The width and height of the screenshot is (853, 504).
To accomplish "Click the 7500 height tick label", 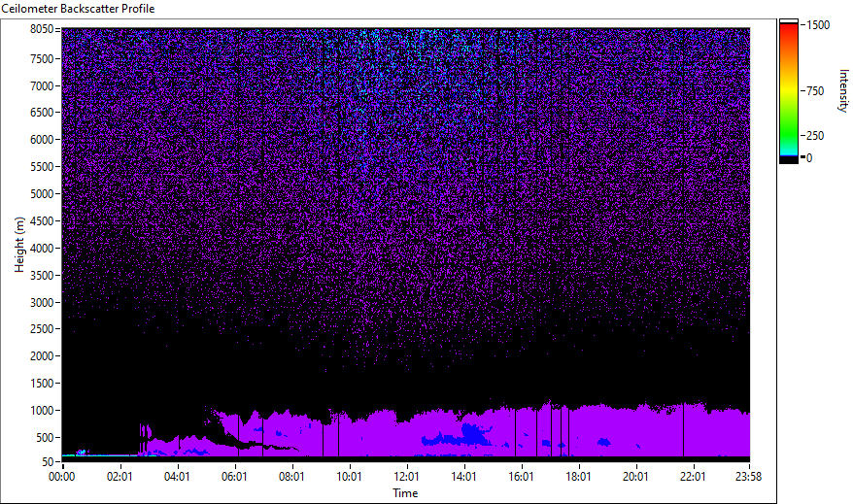I will click(x=42, y=58).
